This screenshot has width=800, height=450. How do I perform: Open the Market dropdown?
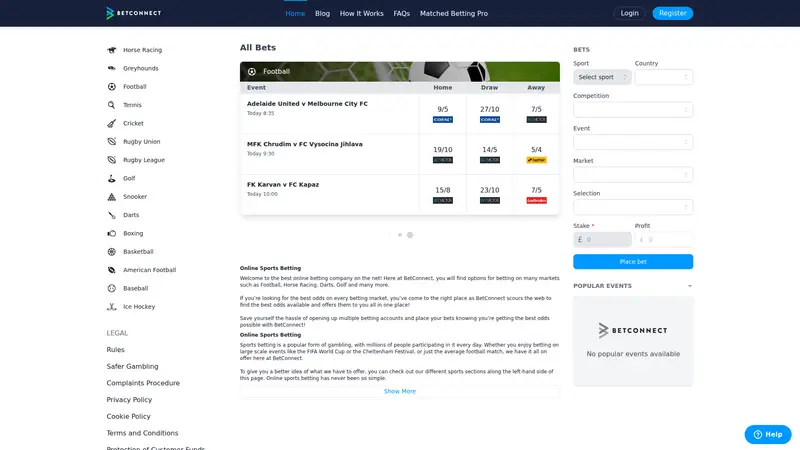(633, 175)
